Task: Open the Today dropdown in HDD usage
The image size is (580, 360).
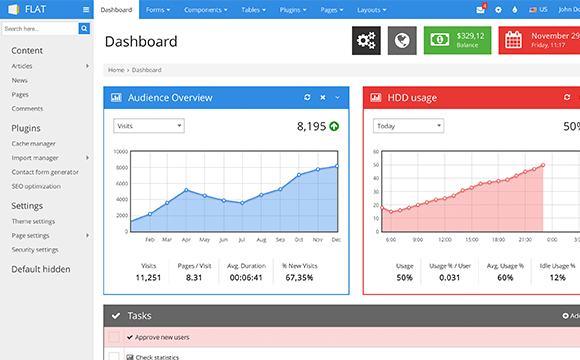Action: click(408, 126)
